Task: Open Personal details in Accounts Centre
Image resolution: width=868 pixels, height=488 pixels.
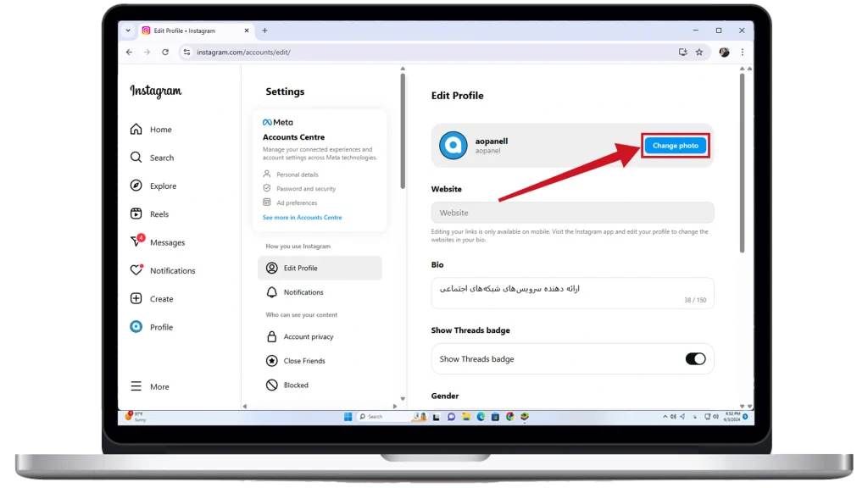Action: (292, 175)
